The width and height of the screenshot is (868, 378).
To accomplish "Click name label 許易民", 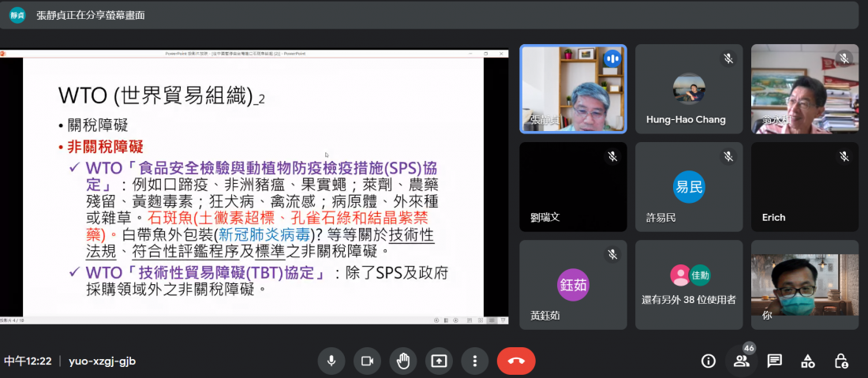I will tap(661, 218).
